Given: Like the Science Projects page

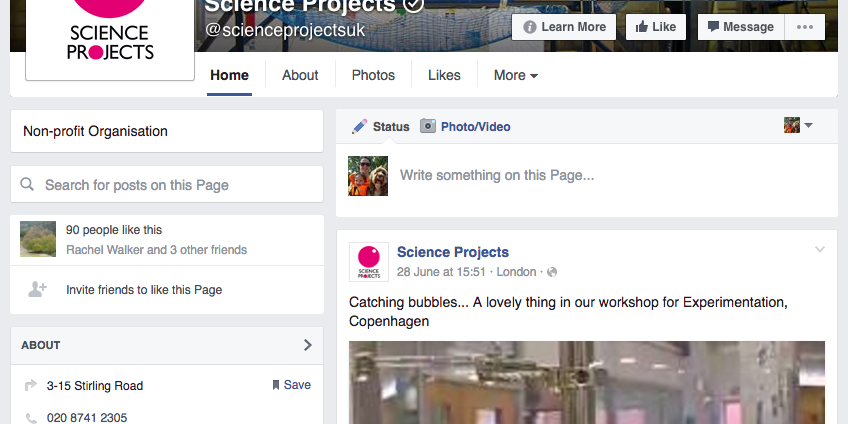Looking at the screenshot, I should pos(655,27).
